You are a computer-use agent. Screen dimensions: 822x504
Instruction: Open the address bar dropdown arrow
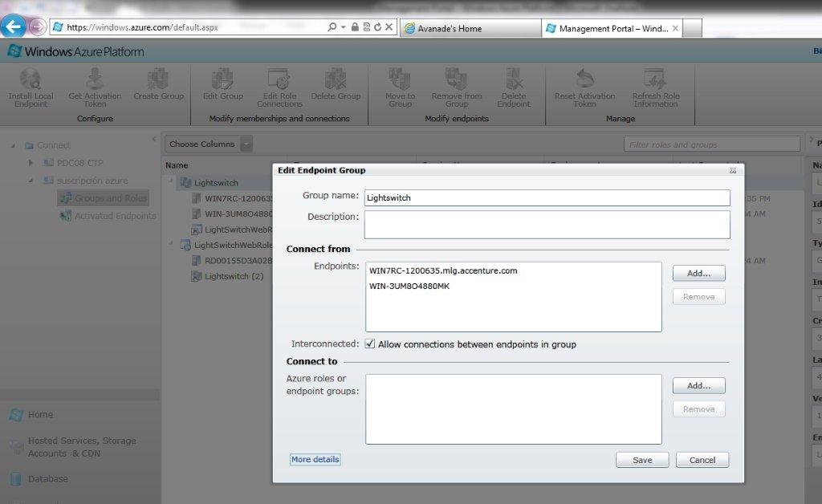(x=344, y=26)
